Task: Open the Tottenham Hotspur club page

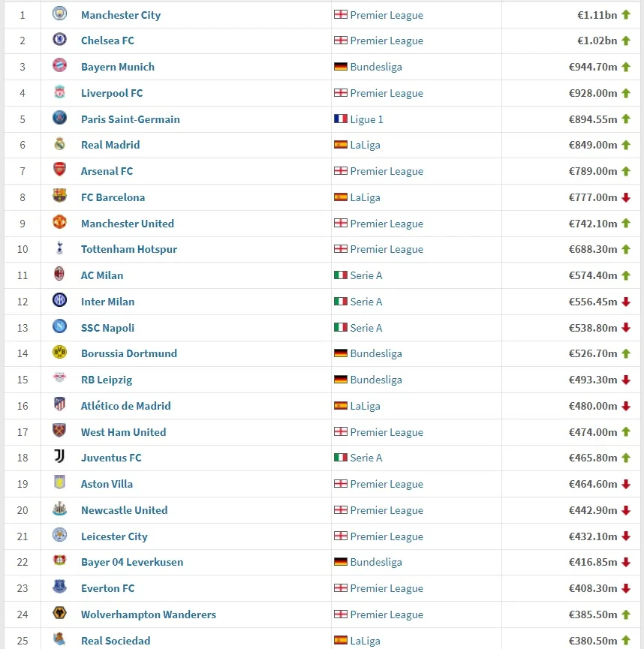Action: coord(129,249)
